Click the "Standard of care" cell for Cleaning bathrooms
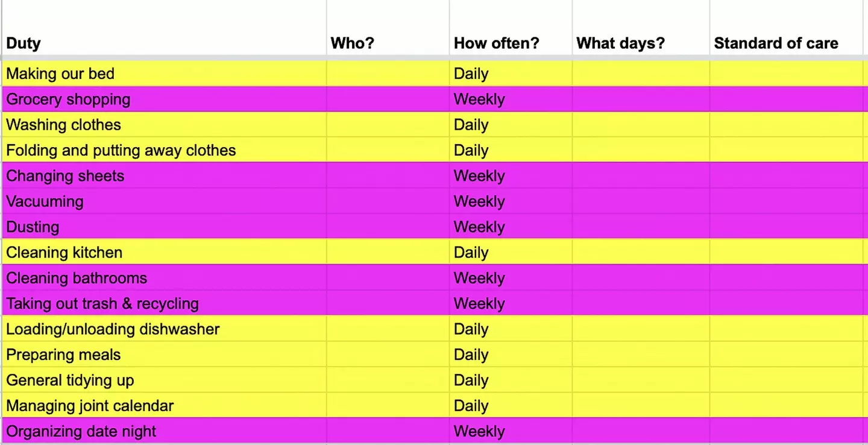 [787, 278]
